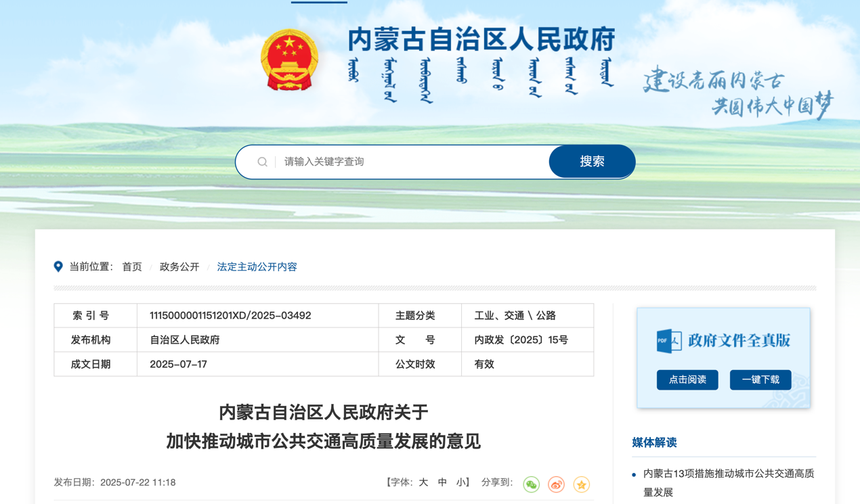Set font size to 中
Viewport: 860px width, 504px height.
tap(442, 482)
